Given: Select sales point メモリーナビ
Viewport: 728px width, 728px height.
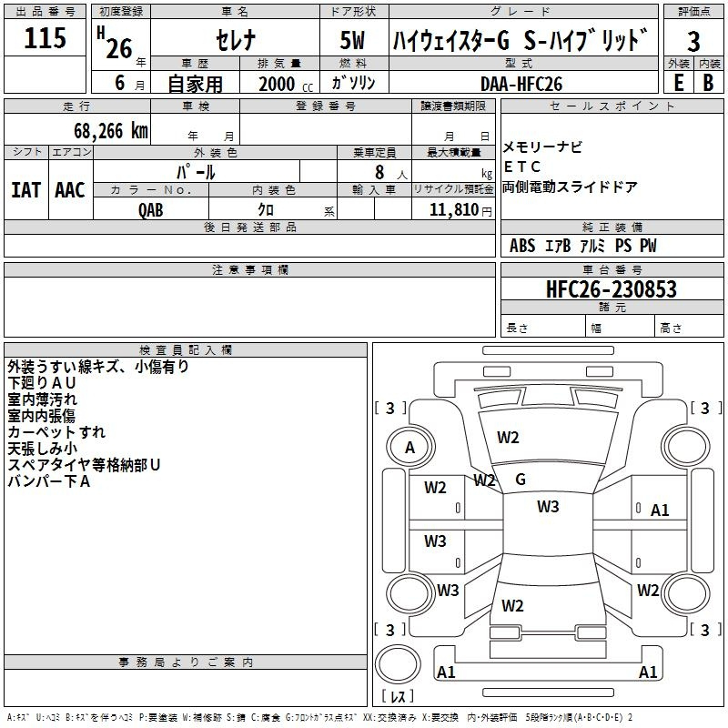Looking at the screenshot, I should (x=542, y=147).
